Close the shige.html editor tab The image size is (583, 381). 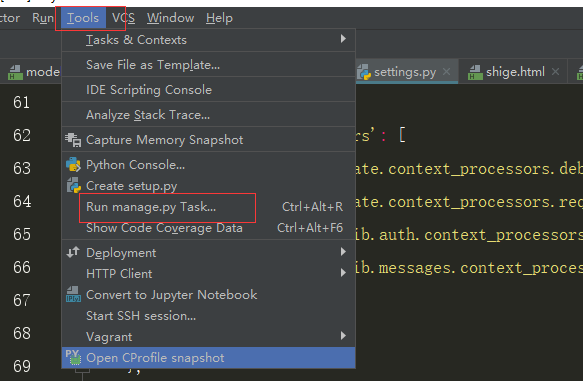(555, 72)
